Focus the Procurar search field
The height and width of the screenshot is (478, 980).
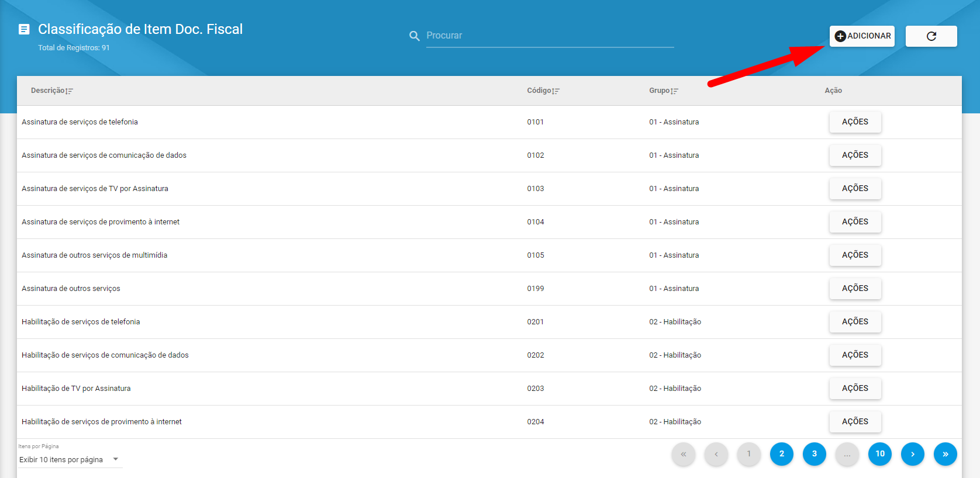point(550,36)
